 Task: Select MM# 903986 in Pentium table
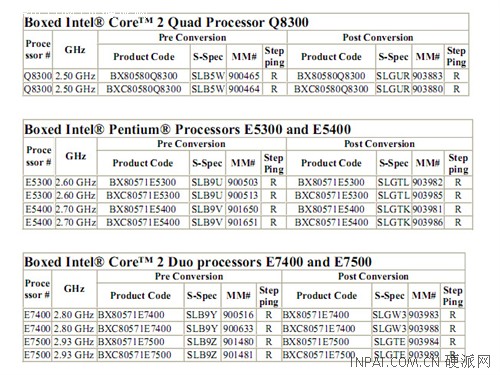pyautogui.click(x=428, y=222)
